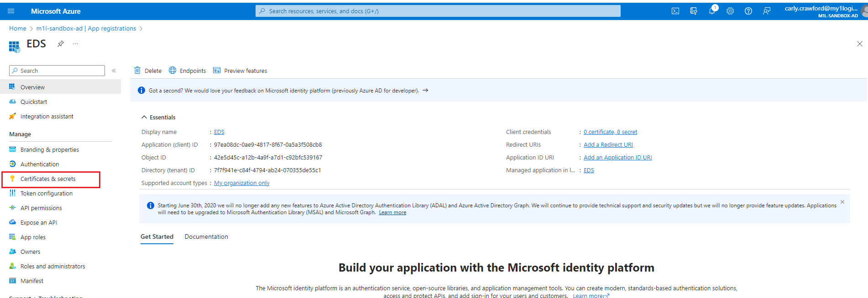This screenshot has width=868, height=298.
Task: Open Endpoints from the toolbar
Action: click(188, 71)
